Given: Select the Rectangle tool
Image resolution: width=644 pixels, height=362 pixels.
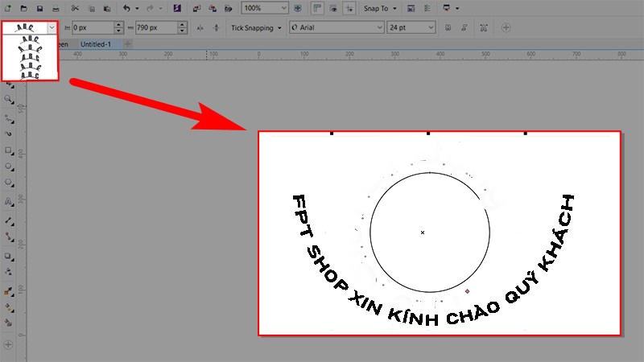Looking at the screenshot, I should (8, 150).
